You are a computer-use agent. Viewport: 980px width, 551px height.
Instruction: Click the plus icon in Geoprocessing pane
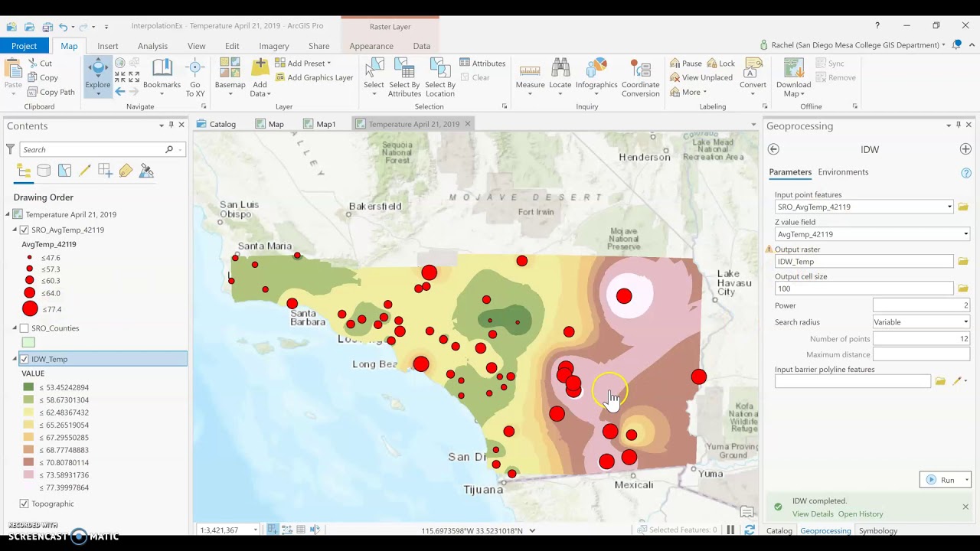click(x=965, y=149)
